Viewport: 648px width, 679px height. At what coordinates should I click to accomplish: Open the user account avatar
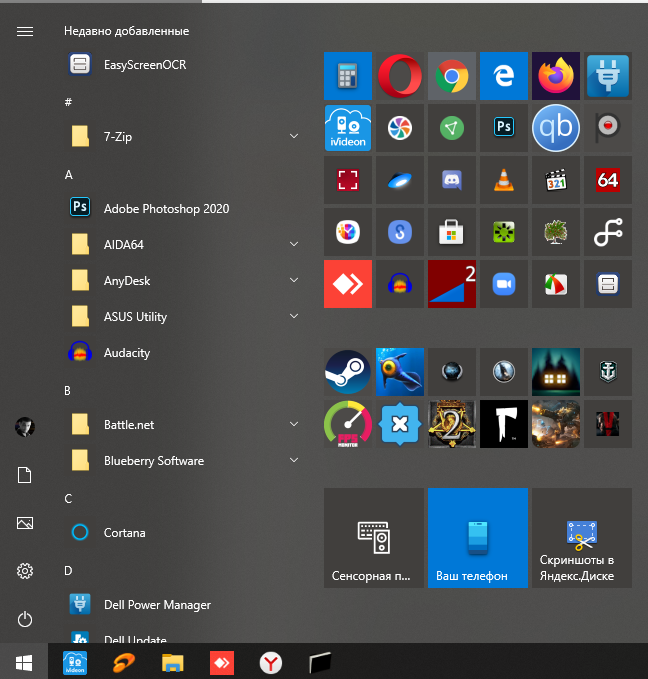(x=25, y=427)
